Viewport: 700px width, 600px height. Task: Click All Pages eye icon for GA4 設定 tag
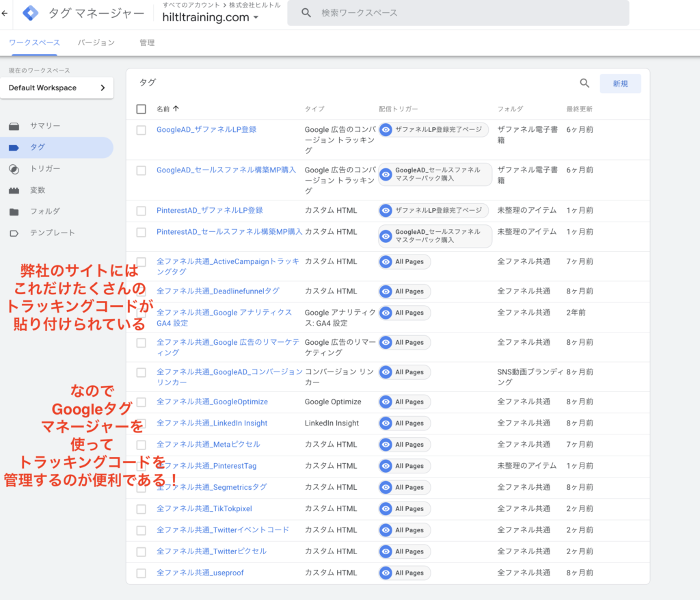(x=386, y=313)
